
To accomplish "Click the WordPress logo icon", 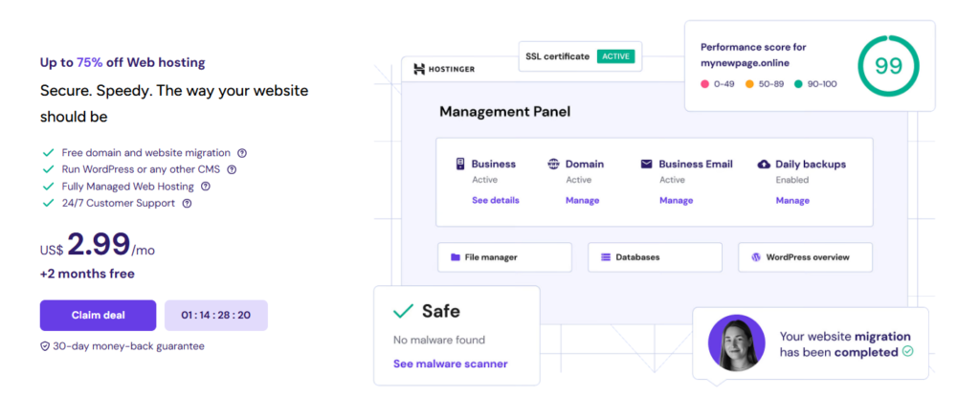I will click(x=756, y=257).
